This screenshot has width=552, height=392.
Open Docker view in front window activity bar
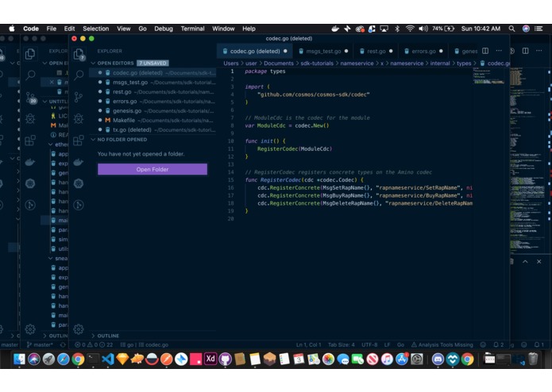pos(78,162)
